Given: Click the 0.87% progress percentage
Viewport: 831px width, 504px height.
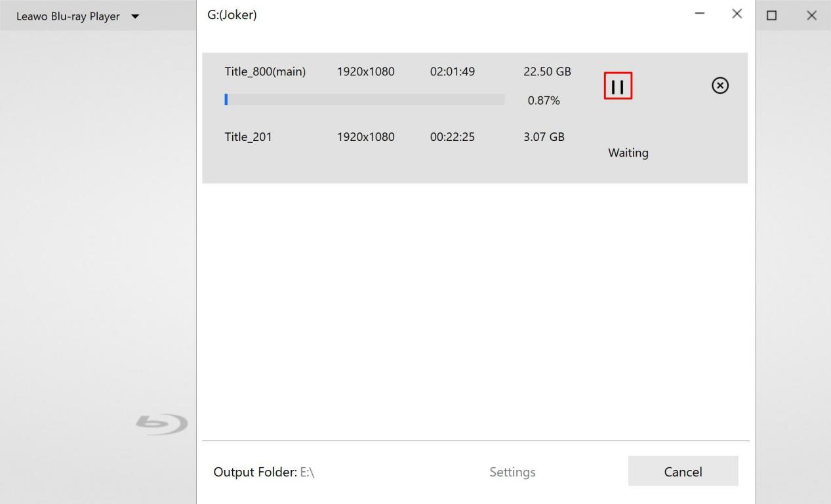Looking at the screenshot, I should pyautogui.click(x=543, y=101).
